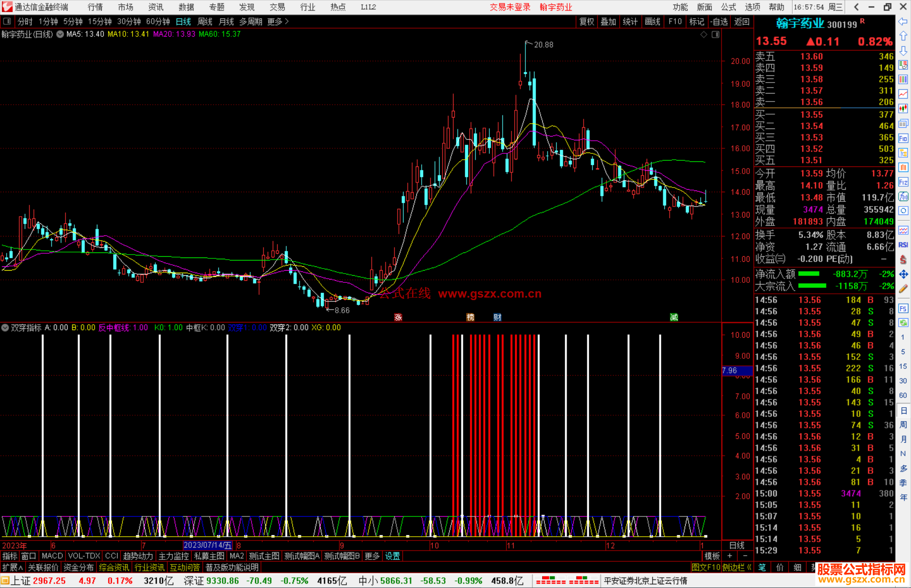Click the F10 icon in right sidebar
This screenshot has width=911, height=588.
click(x=903, y=138)
